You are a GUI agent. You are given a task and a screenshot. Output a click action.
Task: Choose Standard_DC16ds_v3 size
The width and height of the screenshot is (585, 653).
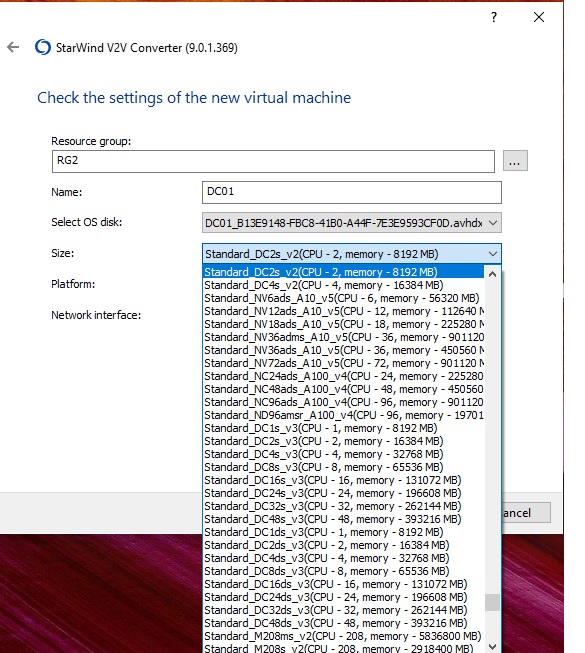344,584
